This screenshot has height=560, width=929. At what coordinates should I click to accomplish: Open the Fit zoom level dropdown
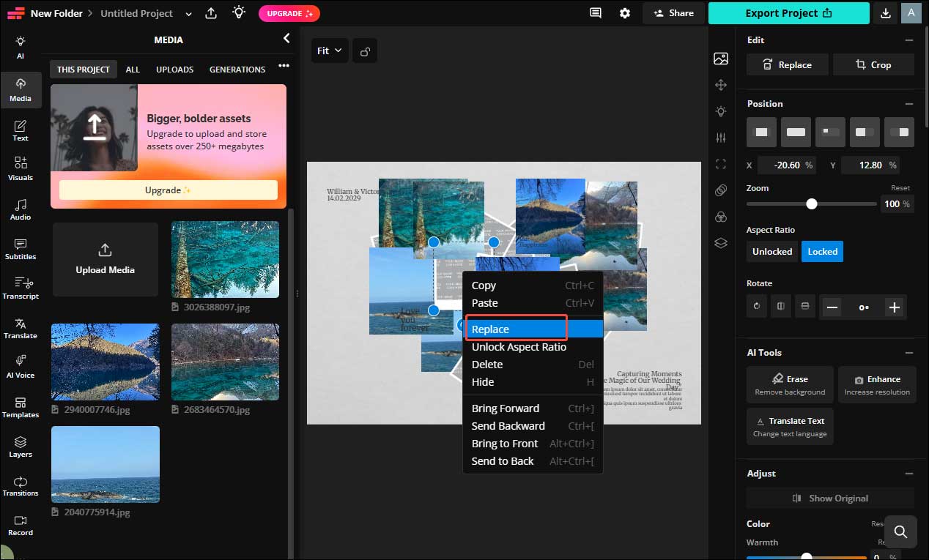point(330,51)
